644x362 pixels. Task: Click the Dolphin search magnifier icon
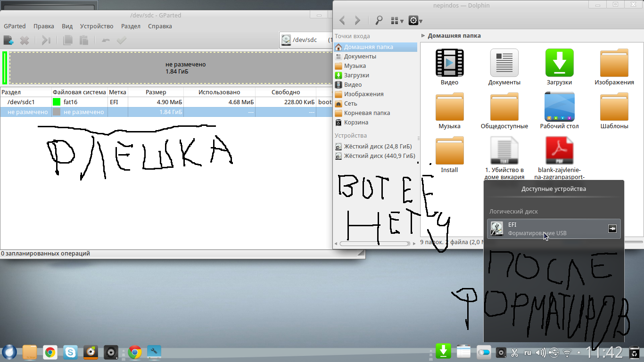379,20
